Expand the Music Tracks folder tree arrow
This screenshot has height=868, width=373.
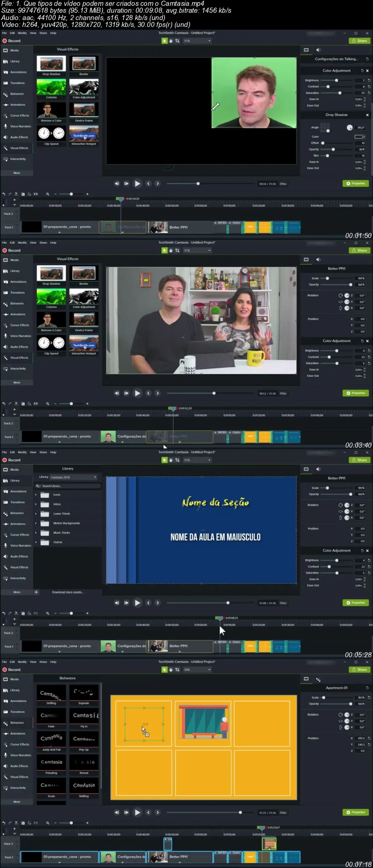pos(36,533)
